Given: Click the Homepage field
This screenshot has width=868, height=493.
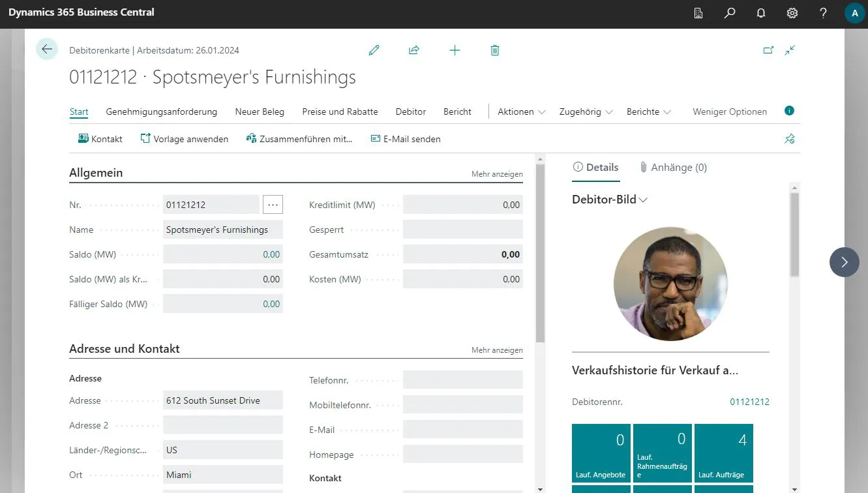Looking at the screenshot, I should 463,455.
